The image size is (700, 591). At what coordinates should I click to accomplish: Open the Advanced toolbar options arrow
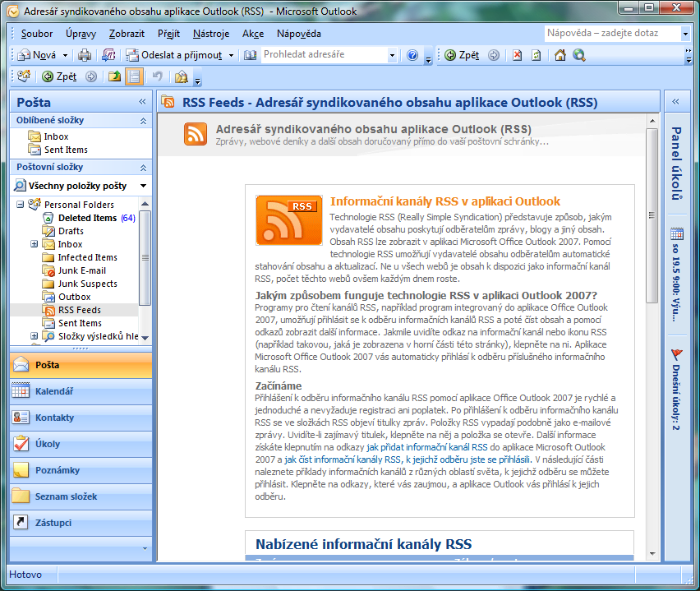pos(198,80)
